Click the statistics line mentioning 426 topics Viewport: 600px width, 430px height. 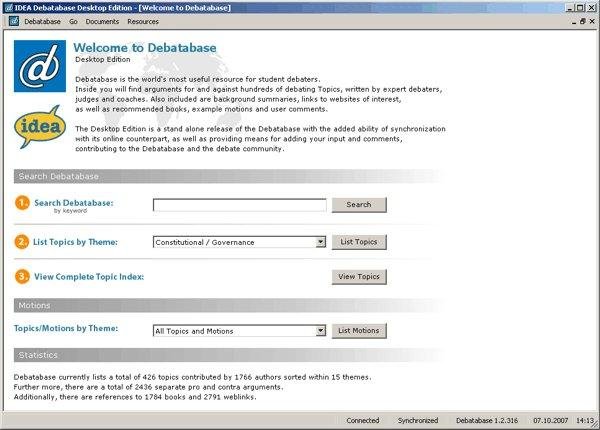pos(192,377)
